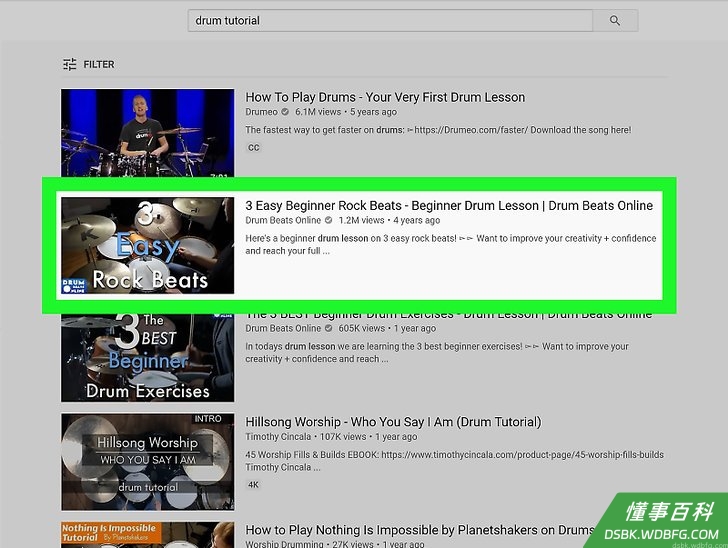Click description '45 Worship Fills & Builds EBOOK'
The height and width of the screenshot is (548, 728).
coord(455,461)
